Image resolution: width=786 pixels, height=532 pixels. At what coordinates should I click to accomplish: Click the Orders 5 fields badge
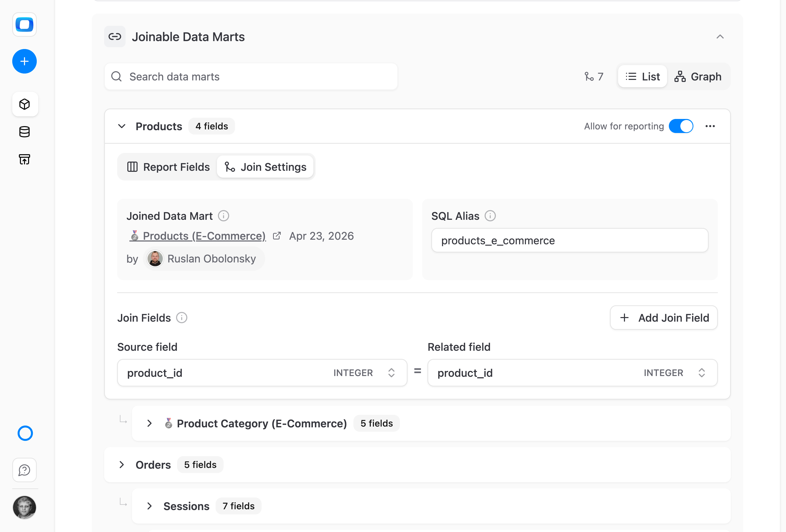pos(200,465)
